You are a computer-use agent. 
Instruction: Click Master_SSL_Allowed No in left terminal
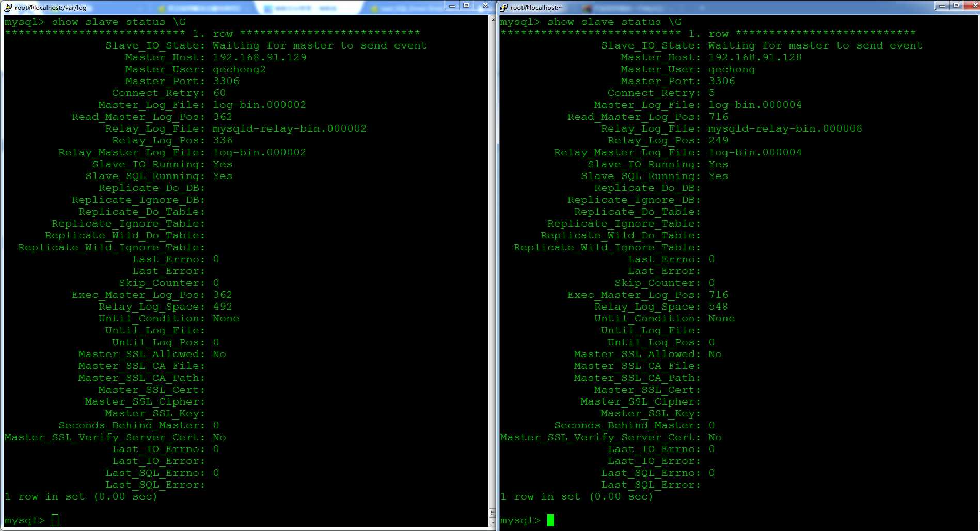click(219, 354)
